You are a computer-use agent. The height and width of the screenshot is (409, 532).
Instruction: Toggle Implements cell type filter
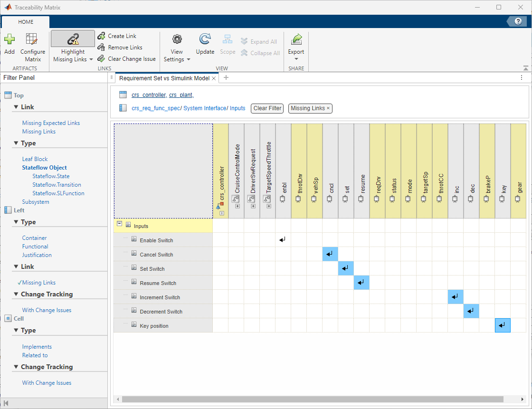coord(37,347)
